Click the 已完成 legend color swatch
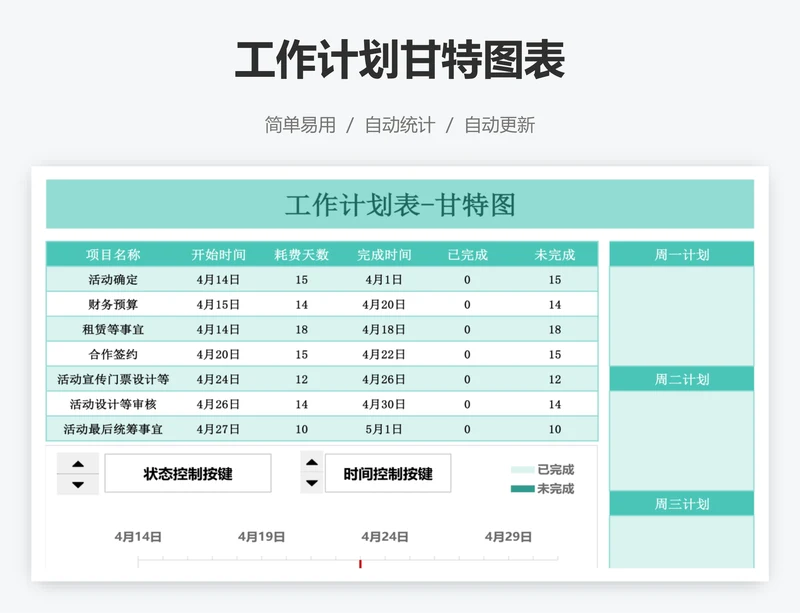The height and width of the screenshot is (613, 800). (522, 470)
